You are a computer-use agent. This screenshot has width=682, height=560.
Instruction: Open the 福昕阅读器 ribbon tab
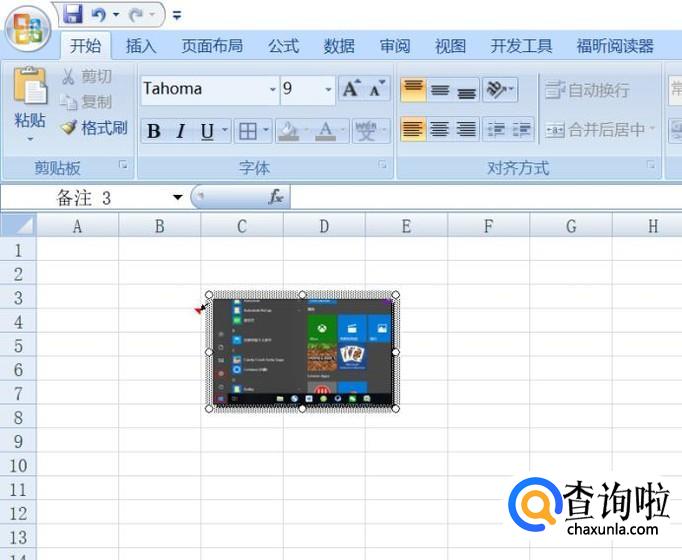pos(615,46)
